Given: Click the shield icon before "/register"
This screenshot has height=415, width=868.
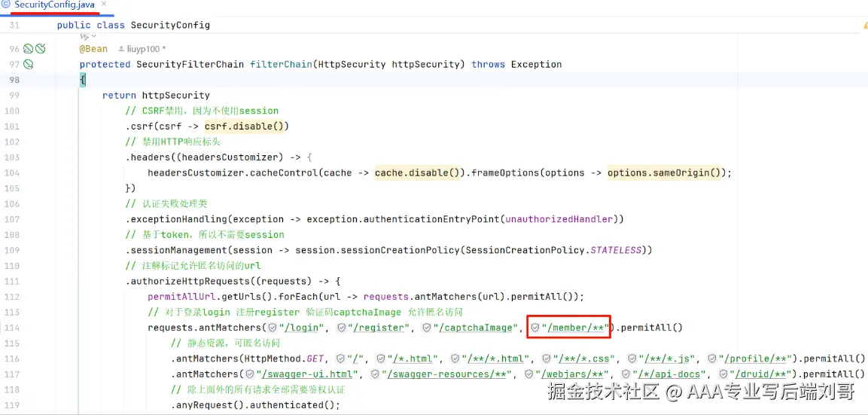Looking at the screenshot, I should 341,328.
